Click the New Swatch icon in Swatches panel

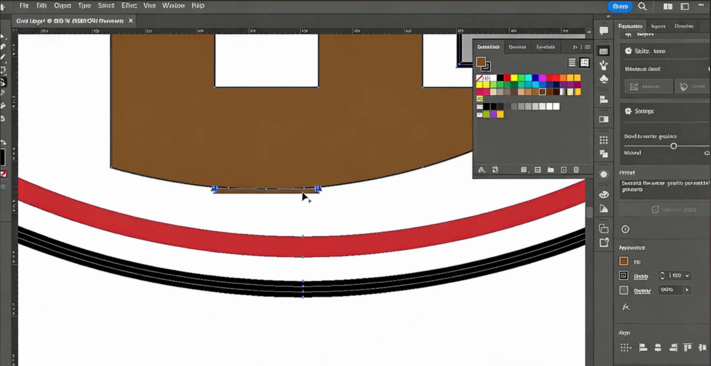(564, 170)
